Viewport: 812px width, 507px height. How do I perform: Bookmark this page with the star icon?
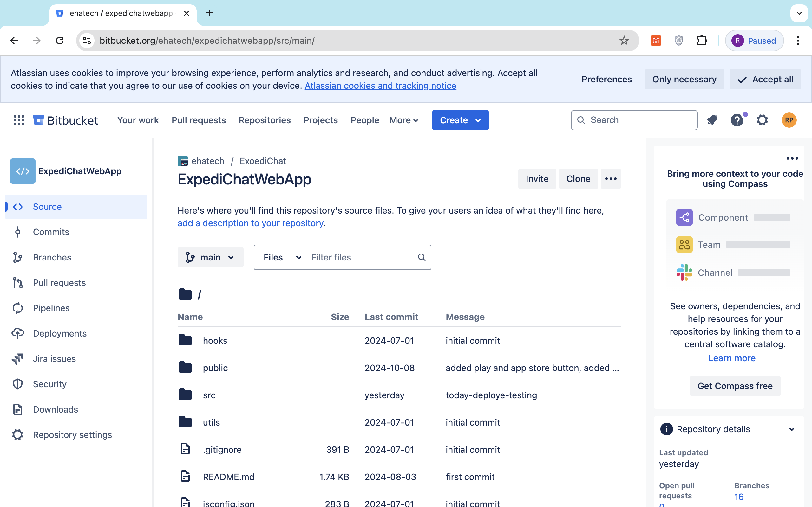coord(624,41)
